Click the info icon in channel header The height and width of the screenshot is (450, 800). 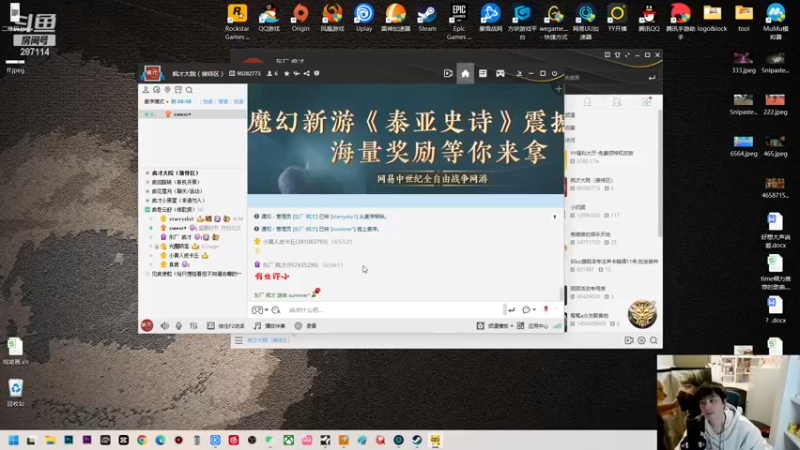tap(316, 73)
